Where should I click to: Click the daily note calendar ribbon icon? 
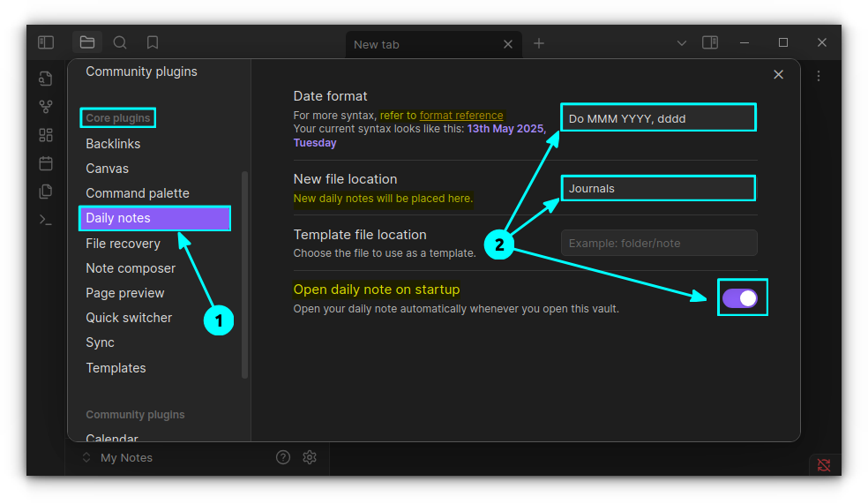(46, 163)
